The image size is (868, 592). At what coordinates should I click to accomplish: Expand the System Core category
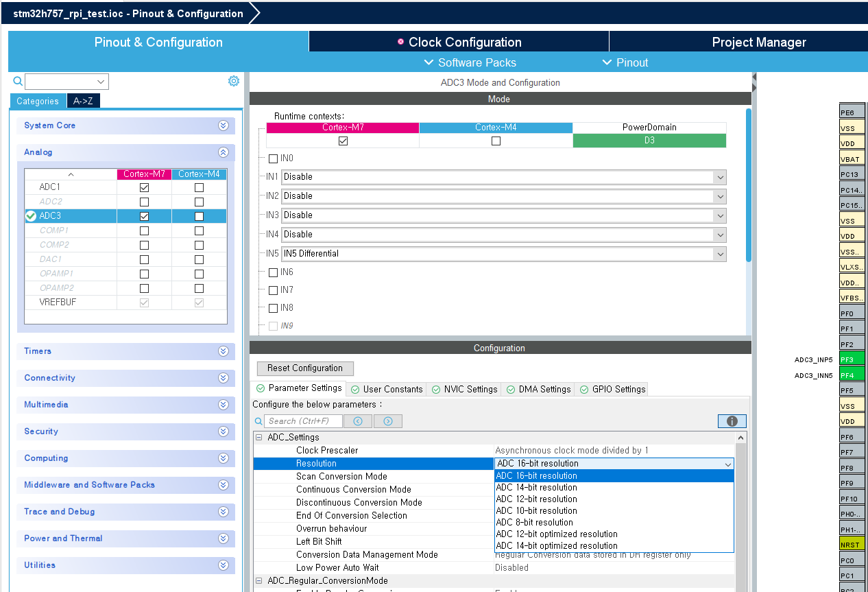click(x=223, y=126)
